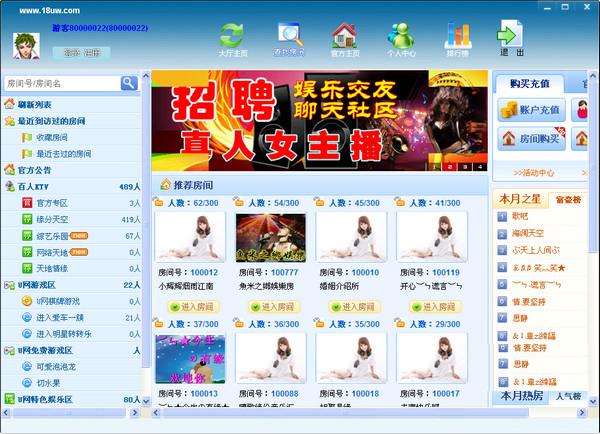The width and height of the screenshot is (600, 434).
Task: Click the rank 1 badge beside 歌吧
Action: (502, 217)
